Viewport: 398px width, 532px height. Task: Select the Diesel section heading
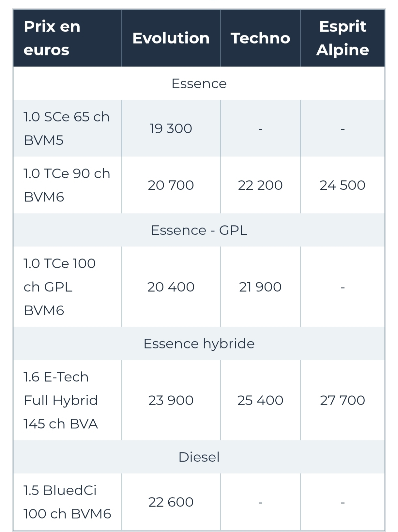199,457
